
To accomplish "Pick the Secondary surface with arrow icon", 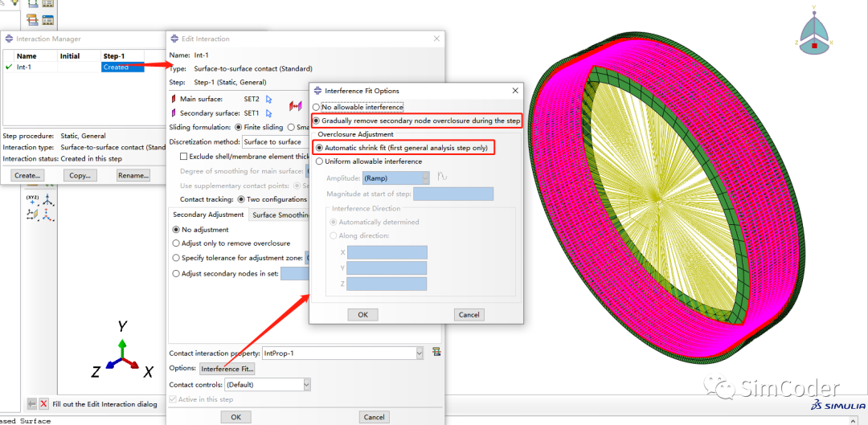I will pyautogui.click(x=269, y=113).
